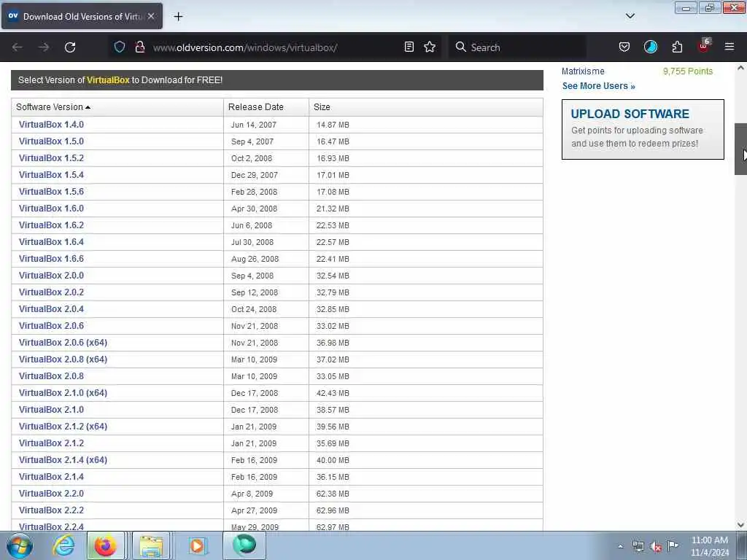This screenshot has height=560, width=747.
Task: Open VirtualBox 1.4.0 download link
Action: tap(52, 124)
